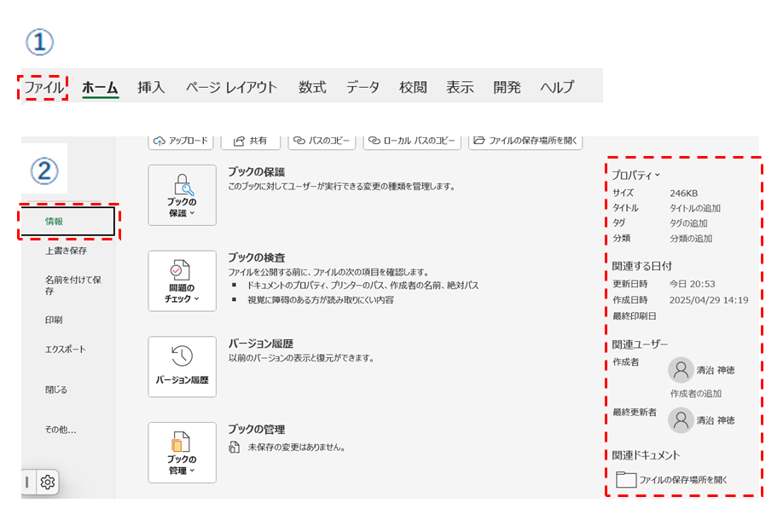Open the 問題のチェック dropdown button
The height and width of the screenshot is (532, 783).
tap(182, 281)
